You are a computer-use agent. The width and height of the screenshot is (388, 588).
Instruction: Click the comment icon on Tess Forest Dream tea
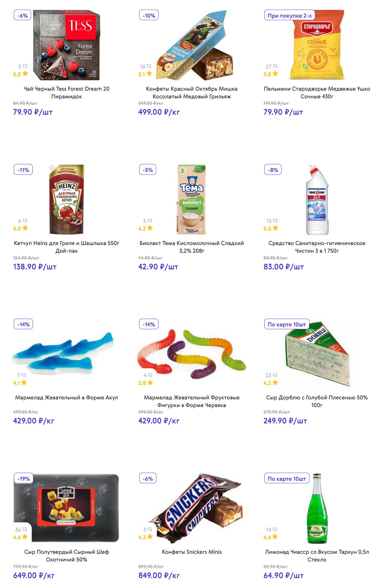(25, 66)
